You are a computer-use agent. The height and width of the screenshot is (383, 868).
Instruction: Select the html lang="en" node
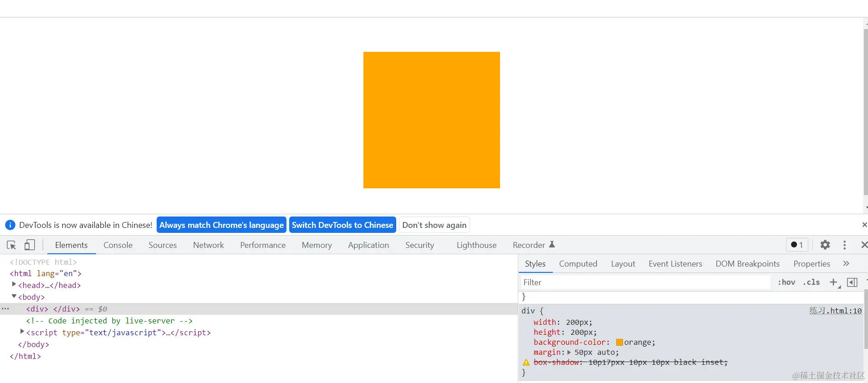(46, 273)
